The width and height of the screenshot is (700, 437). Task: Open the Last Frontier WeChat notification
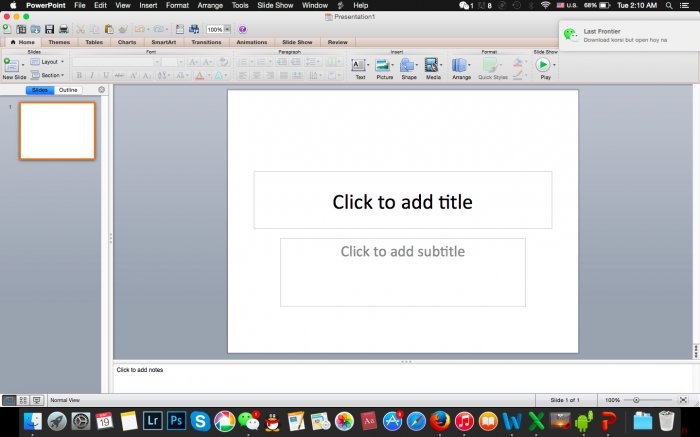click(x=629, y=35)
